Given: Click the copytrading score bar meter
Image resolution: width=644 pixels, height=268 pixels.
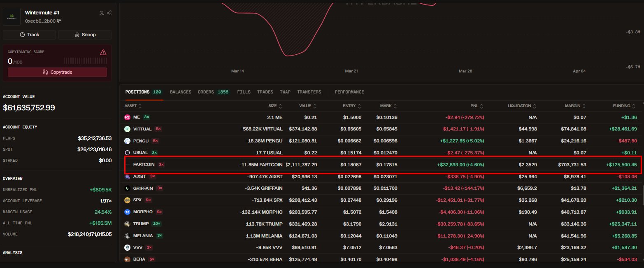Looking at the screenshot, I should [85, 61].
